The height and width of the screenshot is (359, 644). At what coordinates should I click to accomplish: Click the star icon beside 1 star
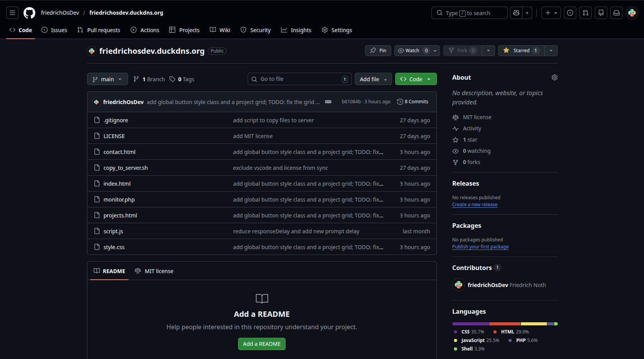pyautogui.click(x=456, y=140)
